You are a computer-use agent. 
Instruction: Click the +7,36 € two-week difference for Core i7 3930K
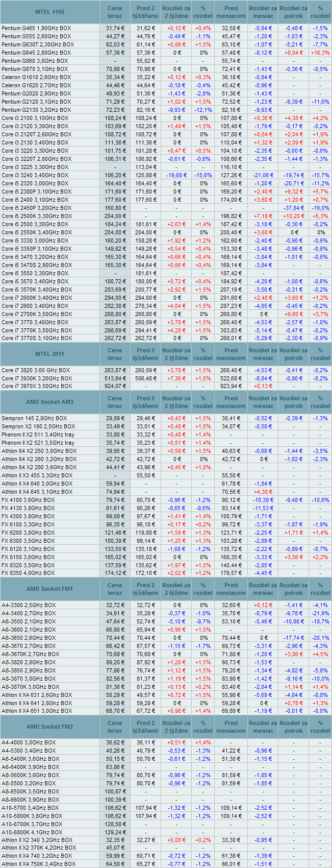tap(176, 378)
